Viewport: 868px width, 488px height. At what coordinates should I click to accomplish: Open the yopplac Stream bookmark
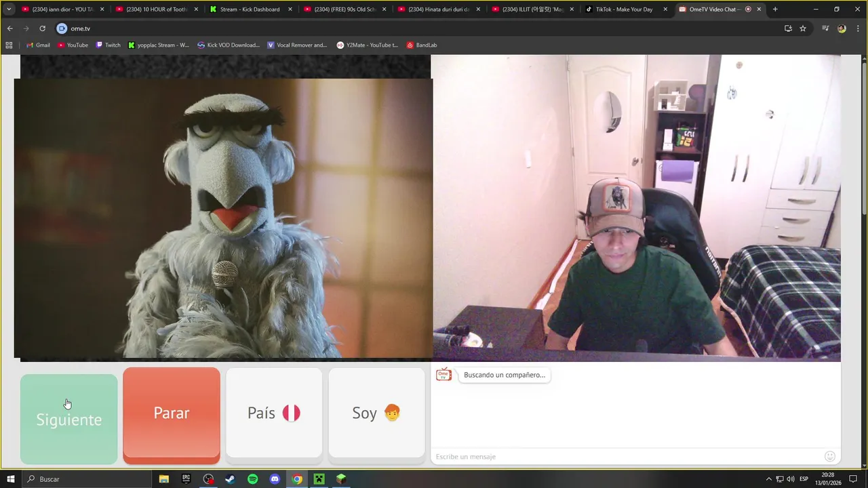tap(159, 45)
